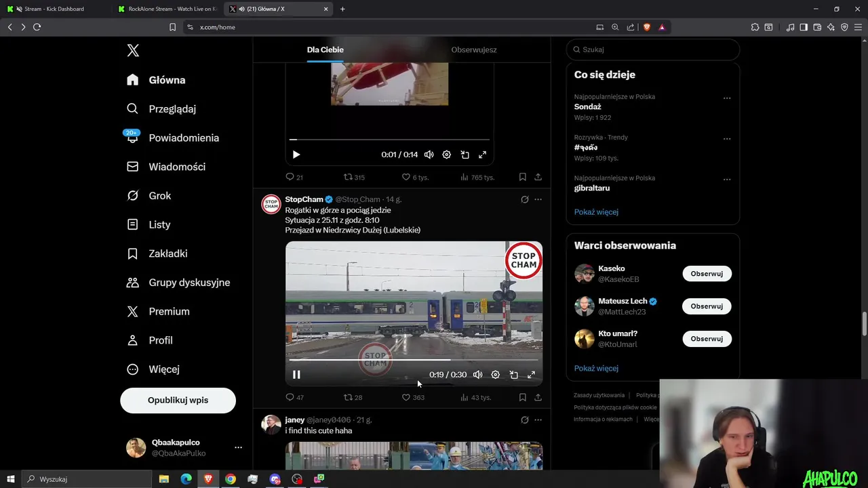This screenshot has width=868, height=488.
Task: Click Grok icon on janey tweet
Action: 524,420
